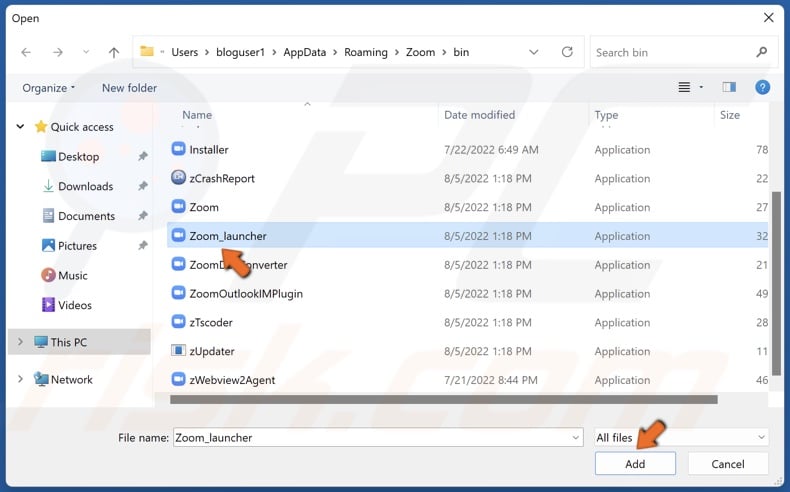Go up one folder level
Viewport: 790px width, 492px height.
114,52
